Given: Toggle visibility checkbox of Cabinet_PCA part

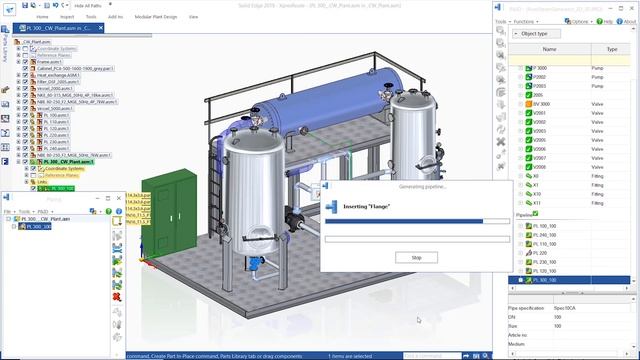Looking at the screenshot, I should click(25, 69).
